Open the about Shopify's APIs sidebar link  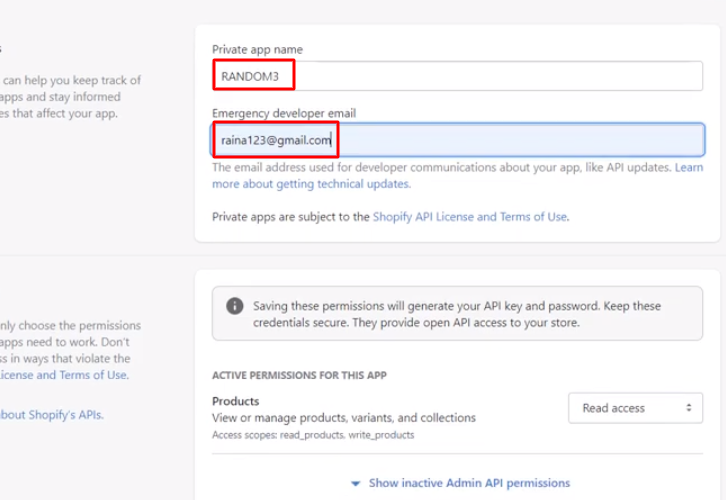coord(51,415)
